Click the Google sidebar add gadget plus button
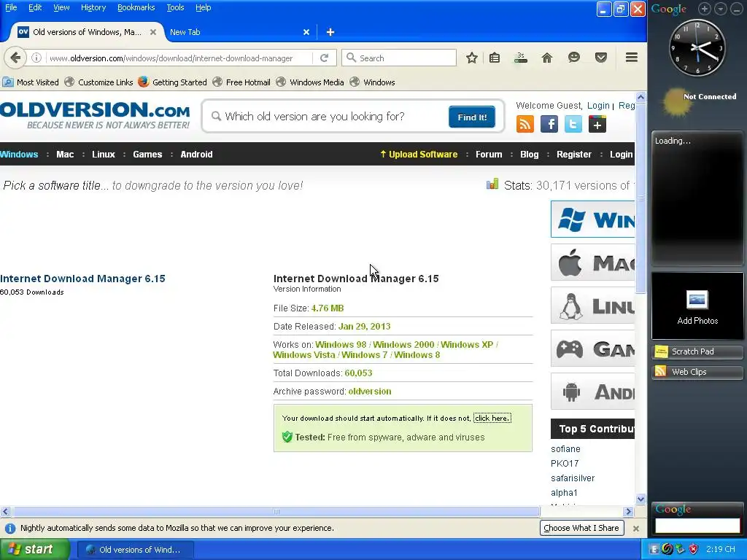 click(705, 9)
